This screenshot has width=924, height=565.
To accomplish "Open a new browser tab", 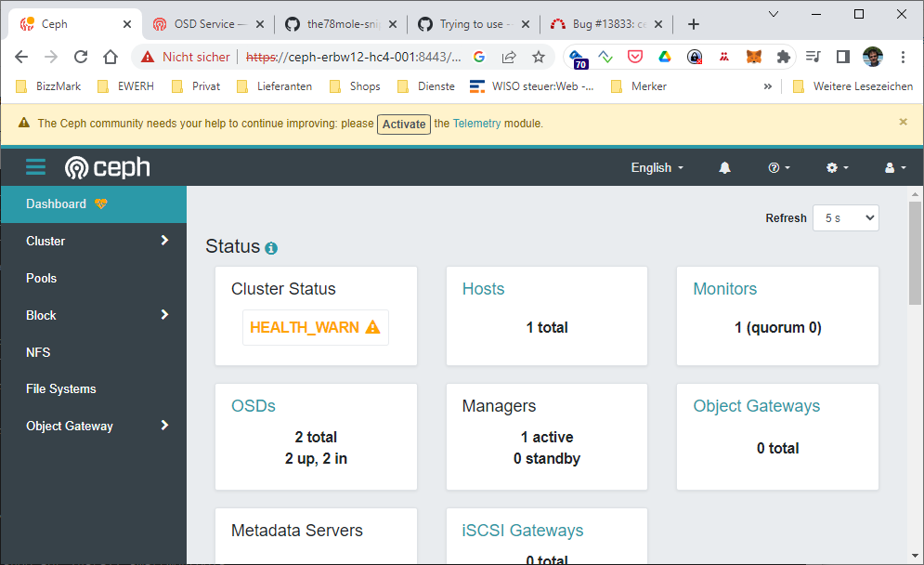I will (694, 24).
